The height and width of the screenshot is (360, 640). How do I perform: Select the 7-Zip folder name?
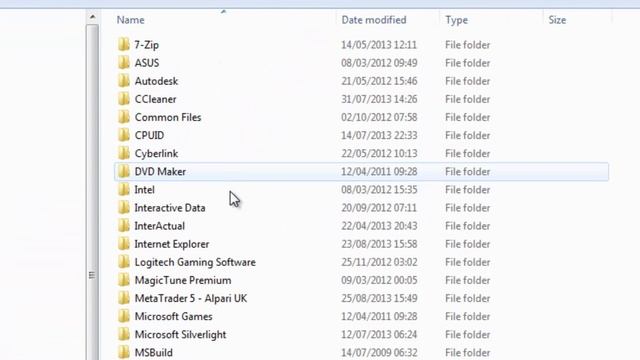(x=147, y=45)
